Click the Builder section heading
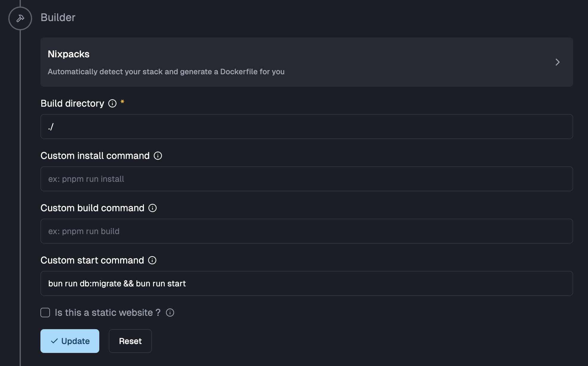Screen dimensions: 588x366 coord(58,18)
